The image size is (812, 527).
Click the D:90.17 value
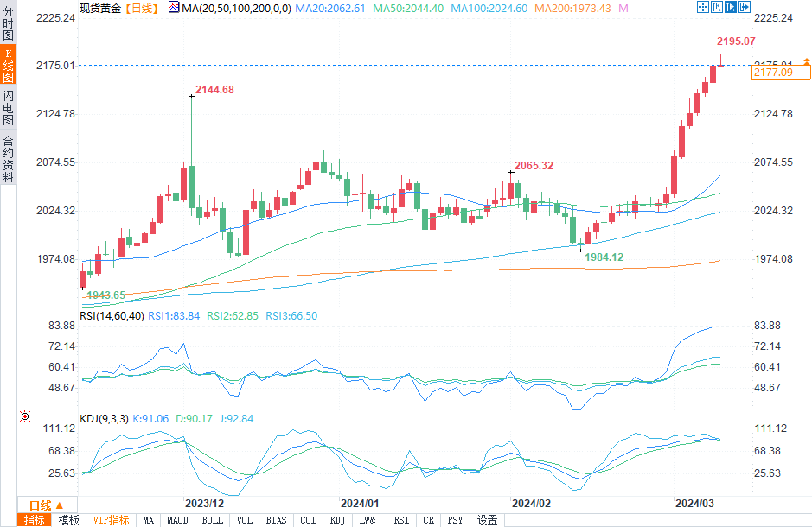pos(195,418)
